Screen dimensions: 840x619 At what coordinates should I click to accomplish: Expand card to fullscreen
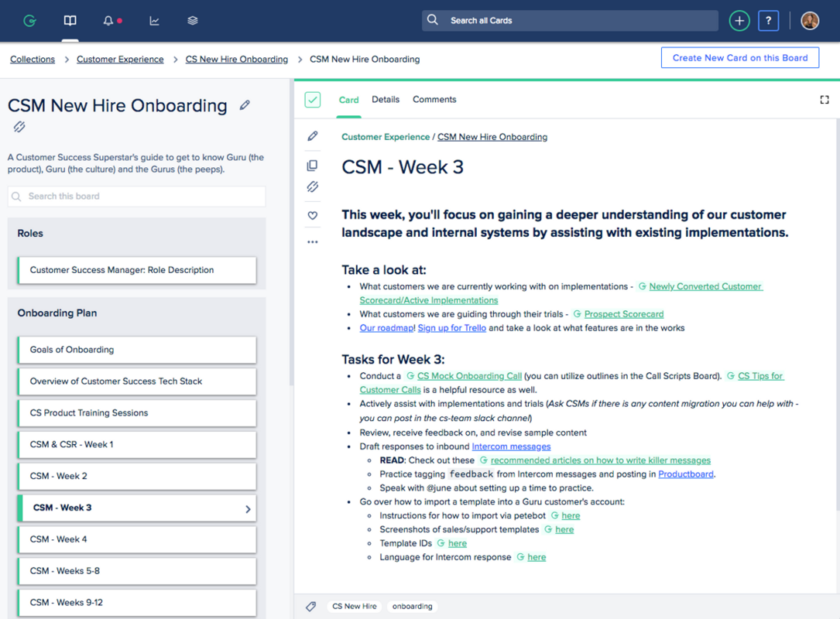tap(824, 100)
